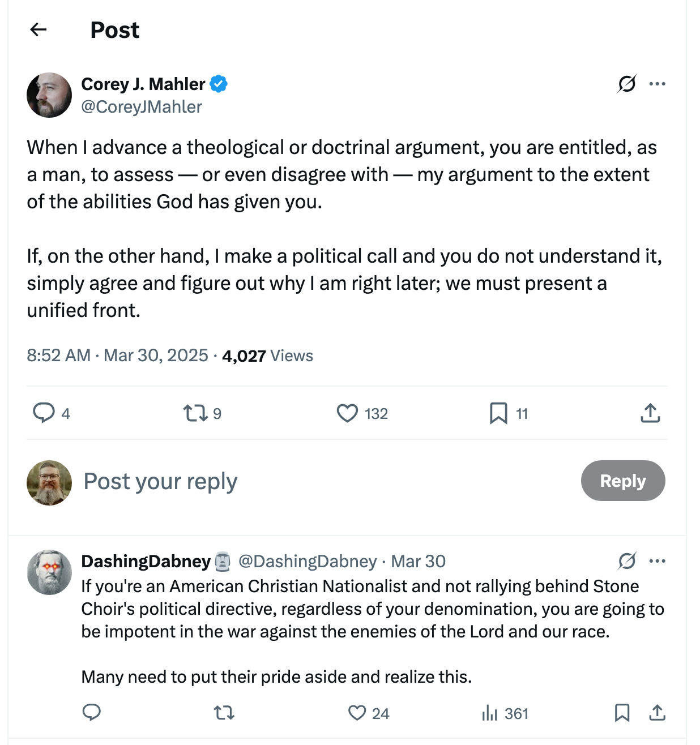Repost the main Corey J. Mahler post

click(x=195, y=413)
